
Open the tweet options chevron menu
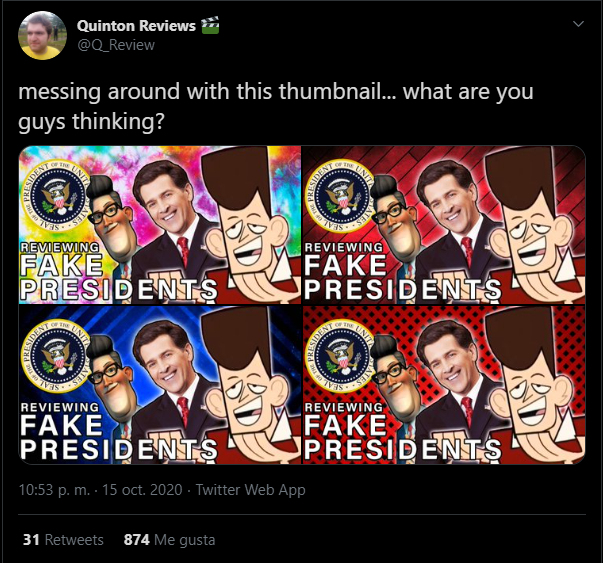click(x=578, y=24)
